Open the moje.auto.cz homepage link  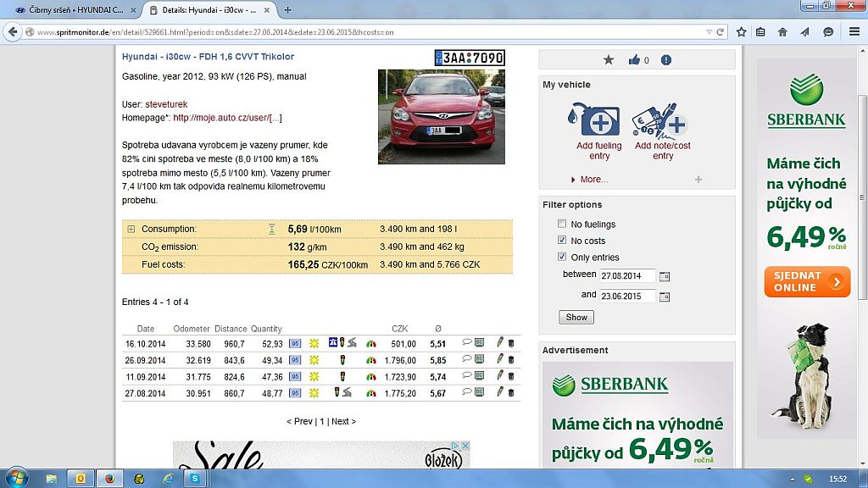tap(227, 118)
